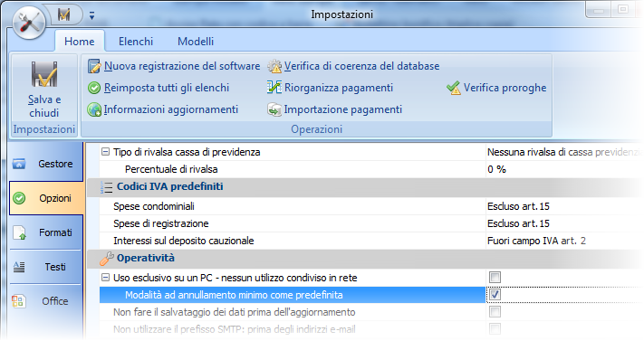Screen dimensions: 644x341
Task: Click the Operatività wrench icon
Action: click(x=106, y=259)
